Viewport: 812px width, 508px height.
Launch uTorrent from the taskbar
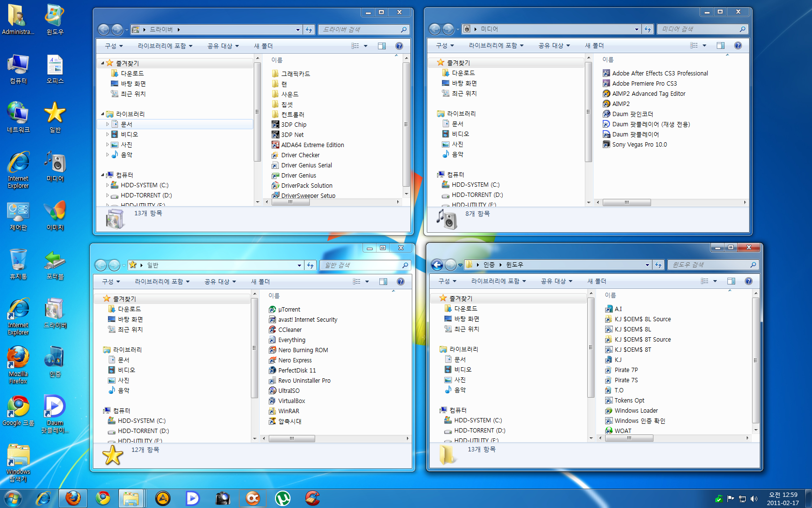[x=282, y=498]
